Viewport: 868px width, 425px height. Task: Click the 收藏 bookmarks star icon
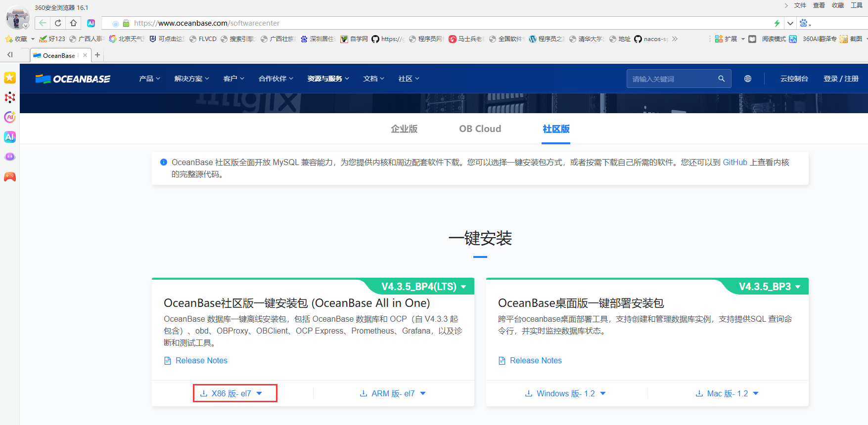[9, 39]
